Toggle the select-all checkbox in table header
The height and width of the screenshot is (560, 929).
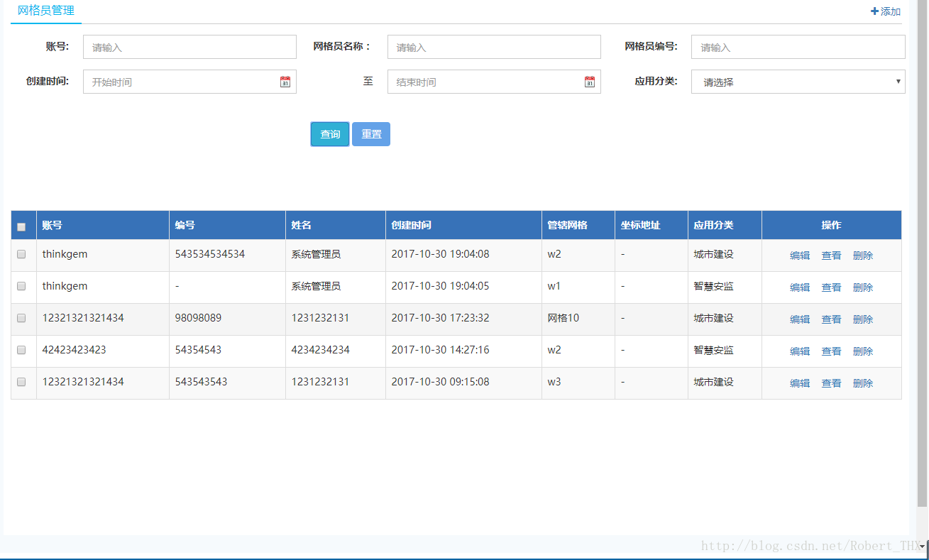click(x=21, y=227)
